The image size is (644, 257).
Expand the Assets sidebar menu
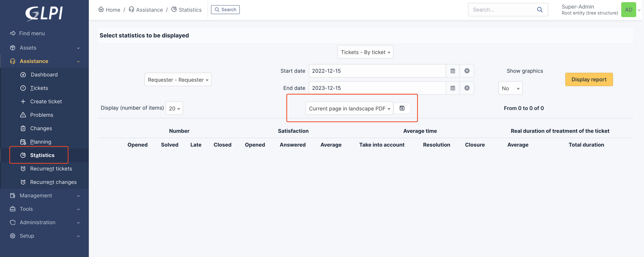[x=44, y=48]
